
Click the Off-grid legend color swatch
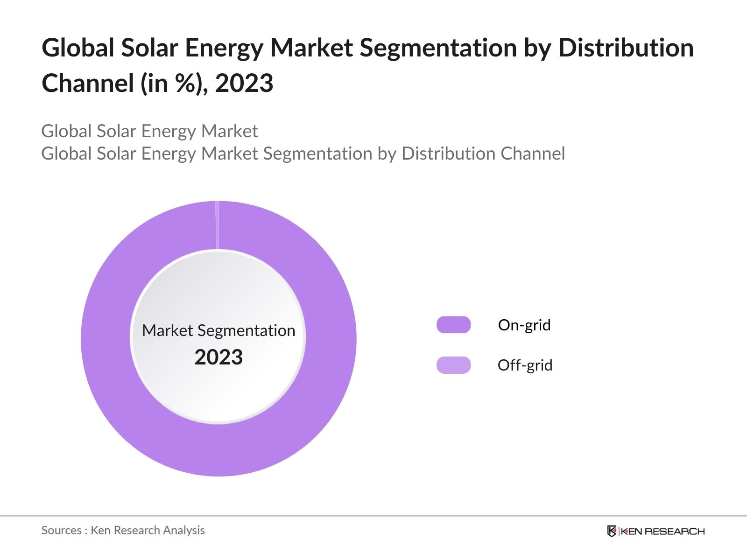pos(453,365)
